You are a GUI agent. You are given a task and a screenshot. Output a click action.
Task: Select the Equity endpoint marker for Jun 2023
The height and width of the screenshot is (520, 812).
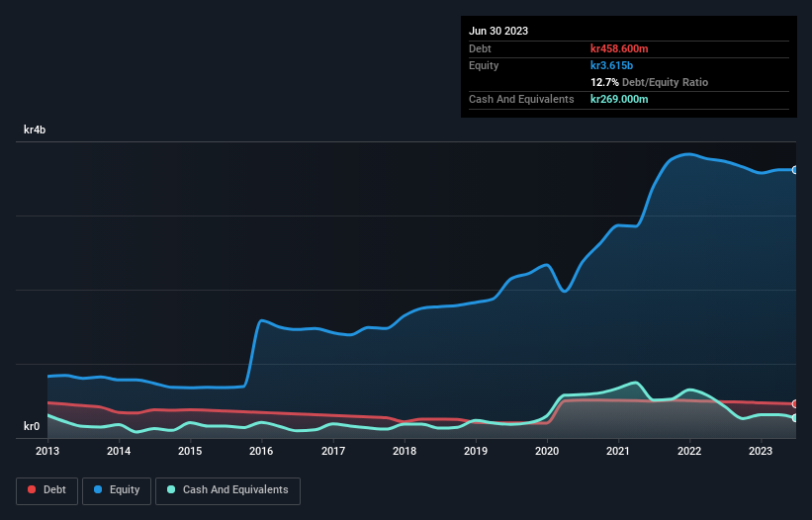(795, 170)
